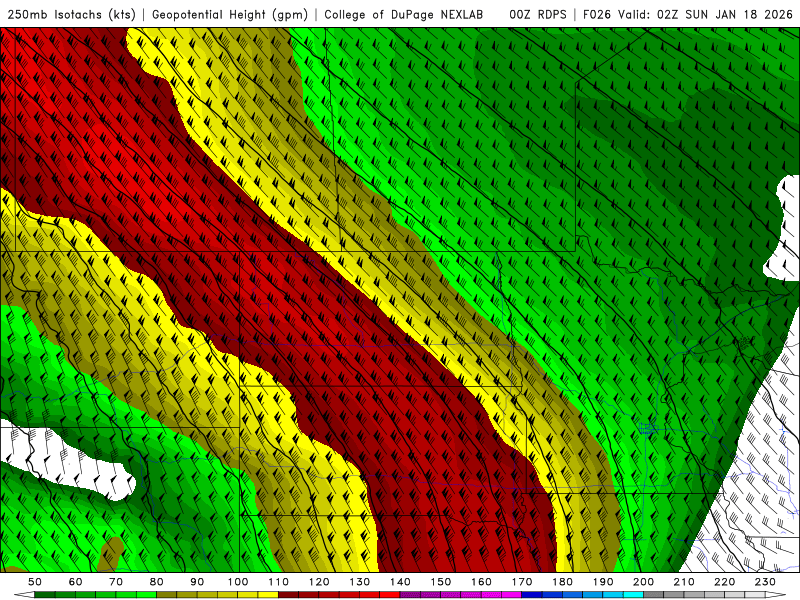Screen dimensions: 800x600
Task: Click the '60' color bar label
Action: pos(76,582)
